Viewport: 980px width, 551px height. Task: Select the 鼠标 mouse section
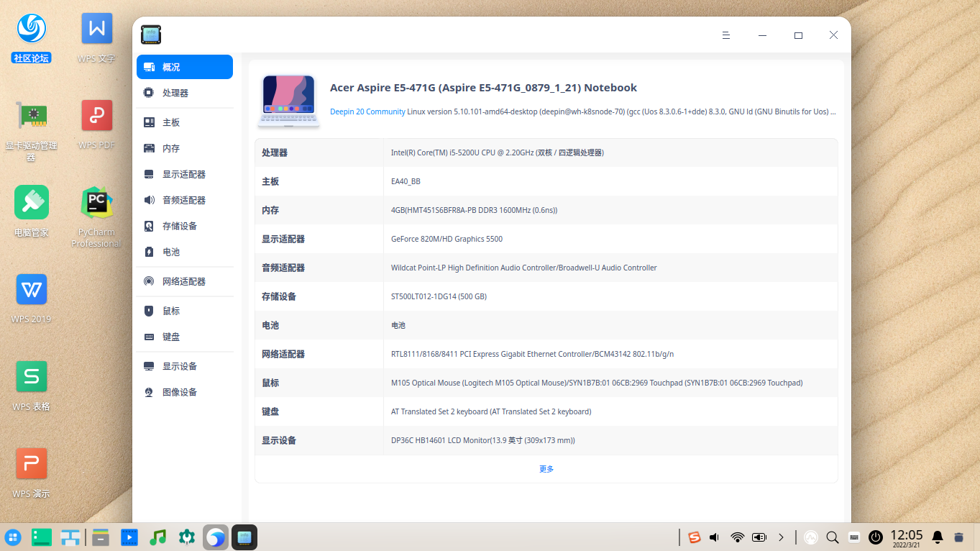pyautogui.click(x=173, y=310)
